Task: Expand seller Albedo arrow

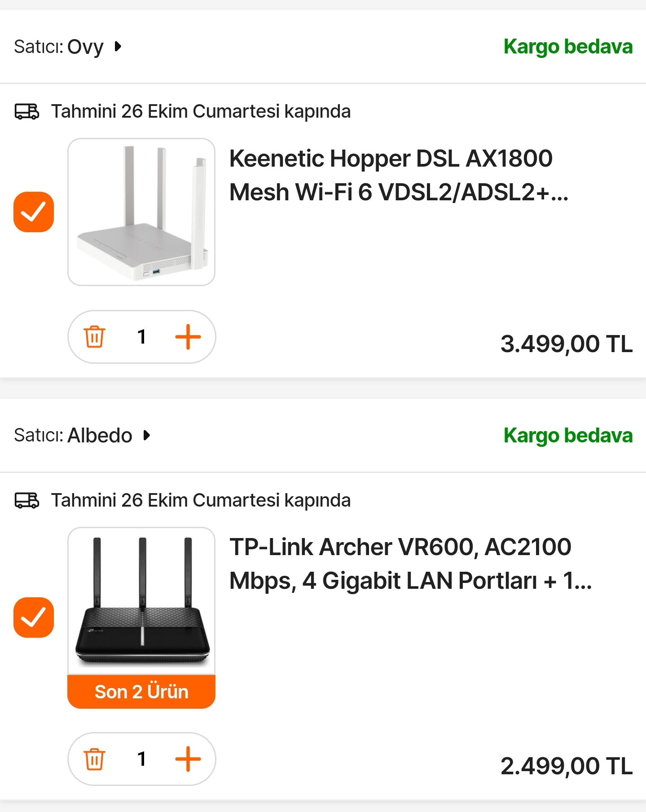Action: [x=146, y=435]
